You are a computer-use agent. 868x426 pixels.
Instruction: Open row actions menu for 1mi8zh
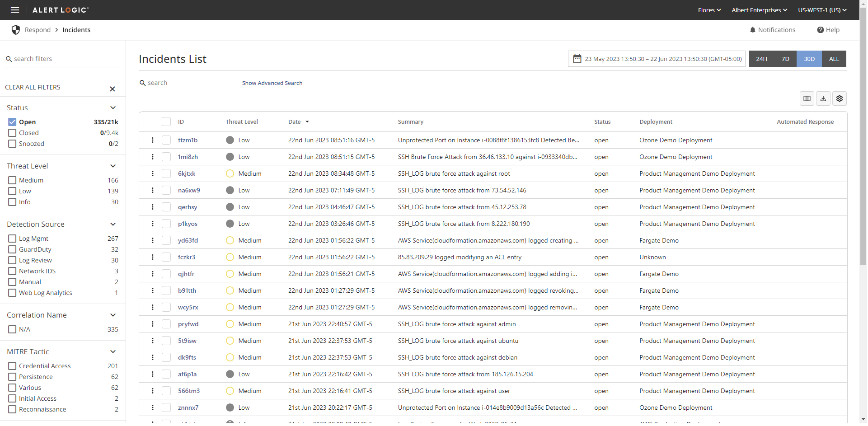click(153, 157)
